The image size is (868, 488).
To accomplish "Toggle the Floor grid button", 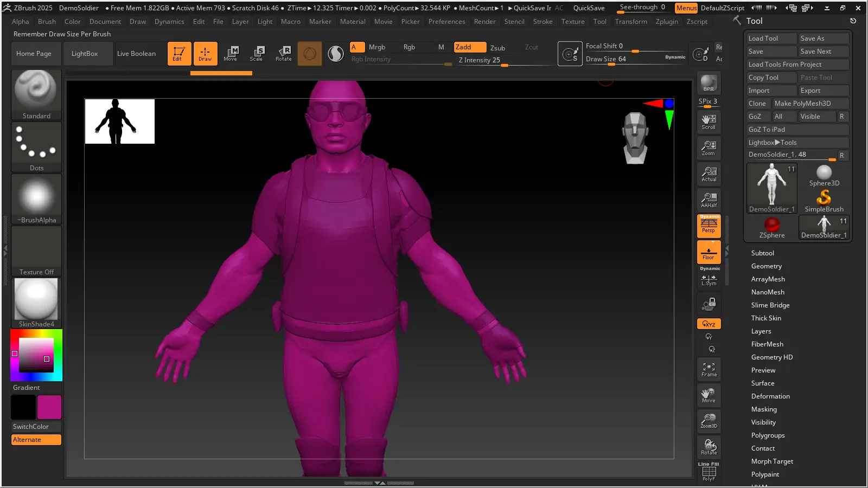I will (709, 252).
